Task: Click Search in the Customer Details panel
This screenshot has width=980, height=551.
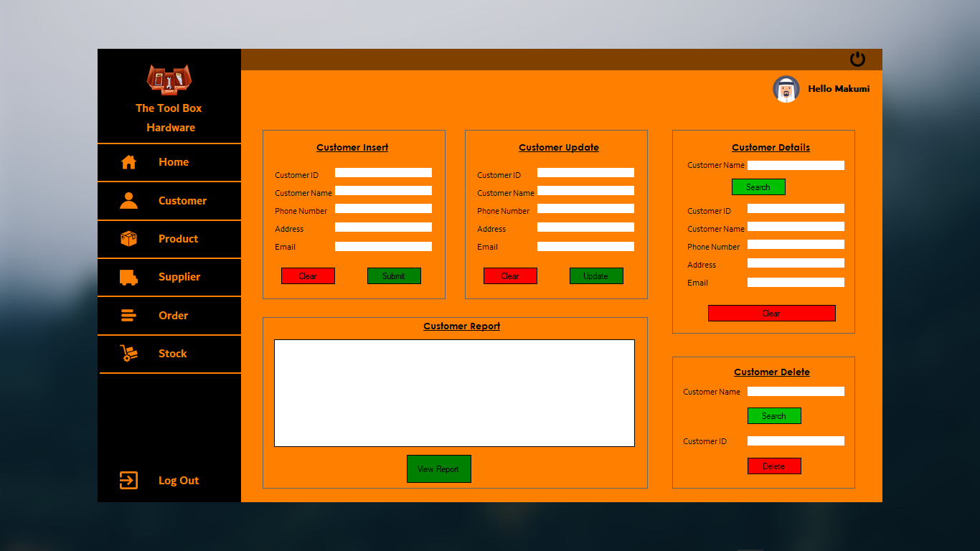Action: [x=758, y=187]
